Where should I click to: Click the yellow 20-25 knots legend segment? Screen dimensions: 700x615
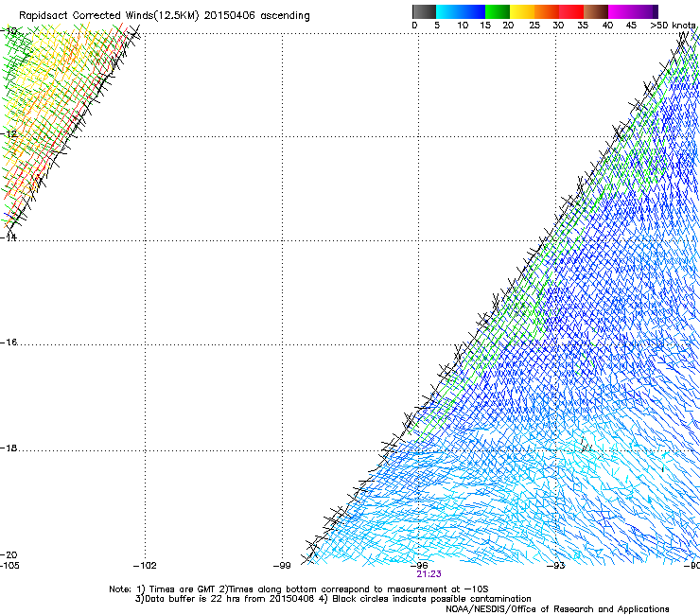pos(522,11)
